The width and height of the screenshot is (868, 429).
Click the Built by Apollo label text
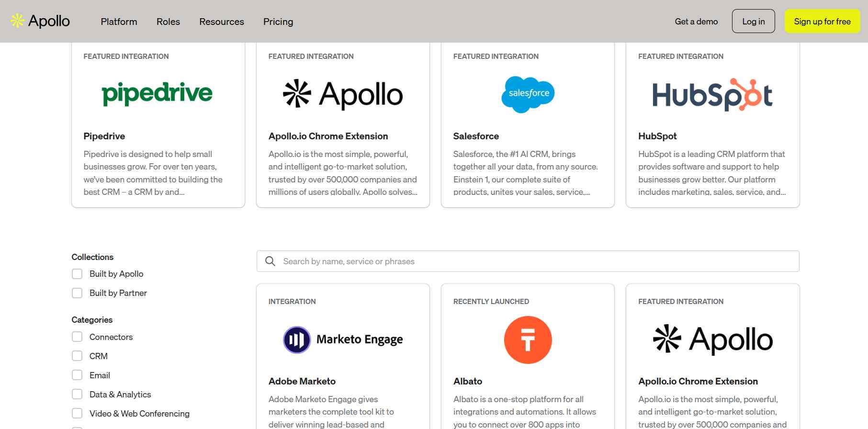[x=116, y=274]
